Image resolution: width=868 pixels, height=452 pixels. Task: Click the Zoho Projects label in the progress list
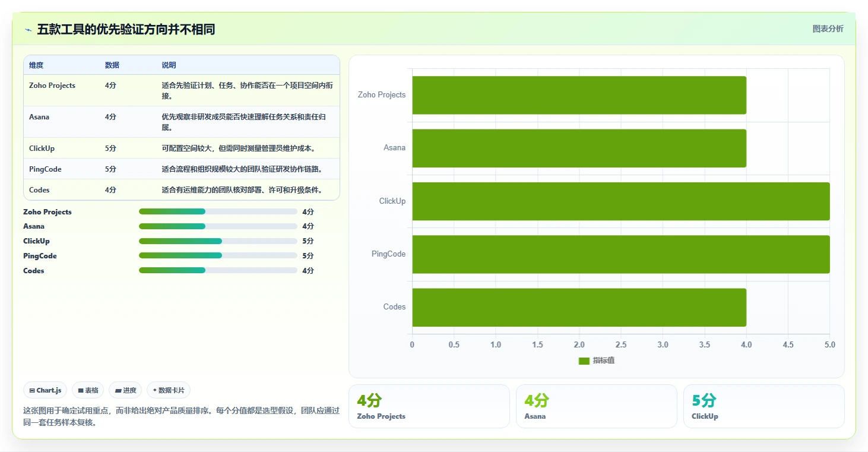47,212
